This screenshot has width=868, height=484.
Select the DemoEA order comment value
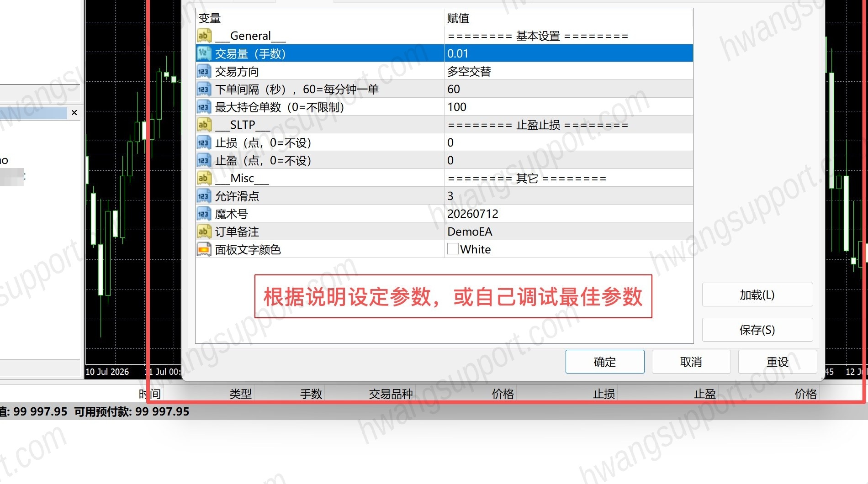coord(568,231)
